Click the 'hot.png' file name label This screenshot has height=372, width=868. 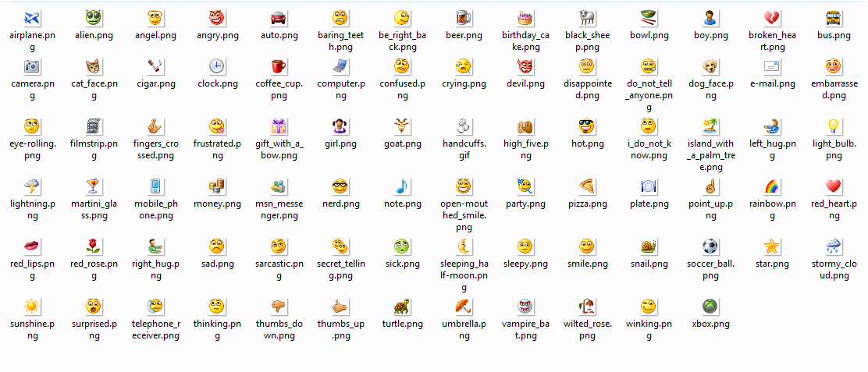587,144
